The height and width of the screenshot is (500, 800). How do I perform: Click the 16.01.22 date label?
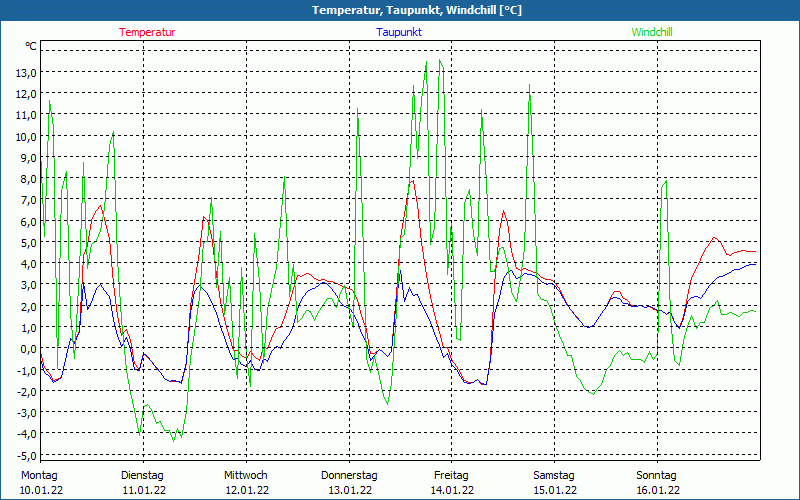[657, 490]
